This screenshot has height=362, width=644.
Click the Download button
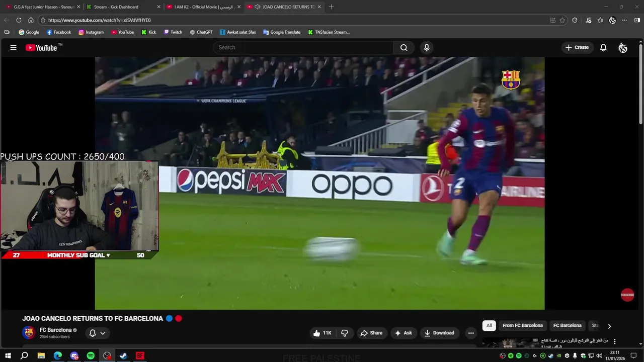[439, 333]
